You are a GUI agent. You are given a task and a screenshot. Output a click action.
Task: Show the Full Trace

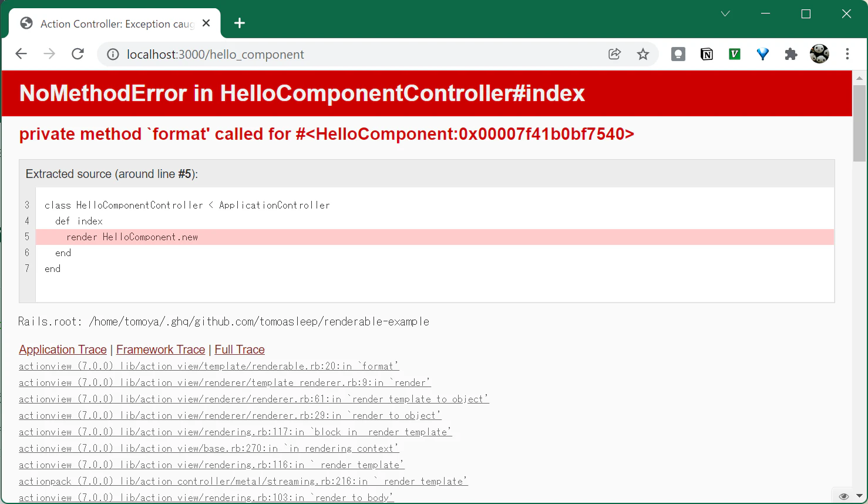(x=240, y=350)
